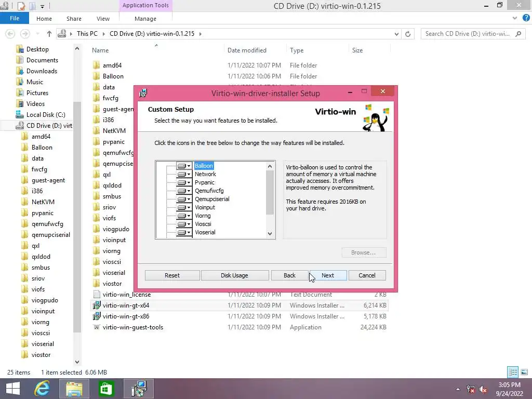Open Videos in navigation pane
Screen dimensions: 532x399
[35, 103]
